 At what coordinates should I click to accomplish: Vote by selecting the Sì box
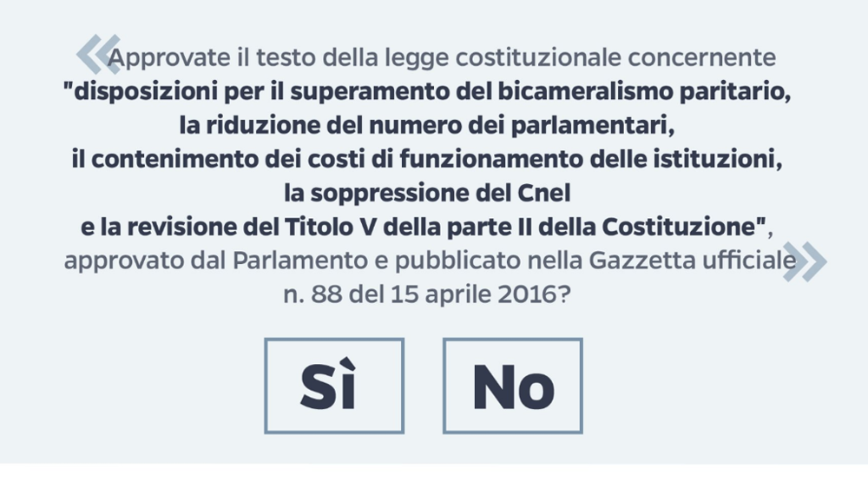[334, 386]
